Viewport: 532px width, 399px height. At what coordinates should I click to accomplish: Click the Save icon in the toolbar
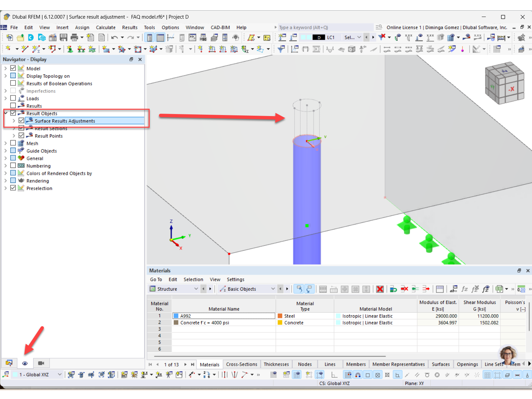click(63, 38)
